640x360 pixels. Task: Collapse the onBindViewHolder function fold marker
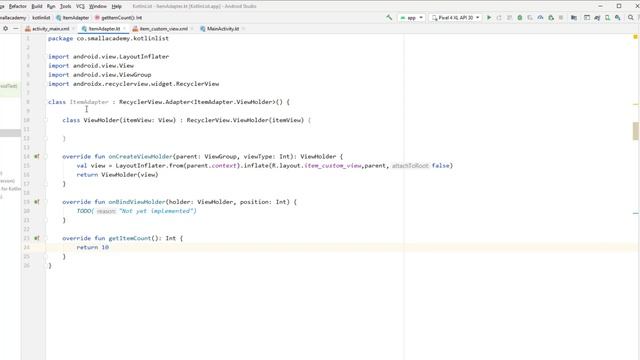tap(46, 202)
